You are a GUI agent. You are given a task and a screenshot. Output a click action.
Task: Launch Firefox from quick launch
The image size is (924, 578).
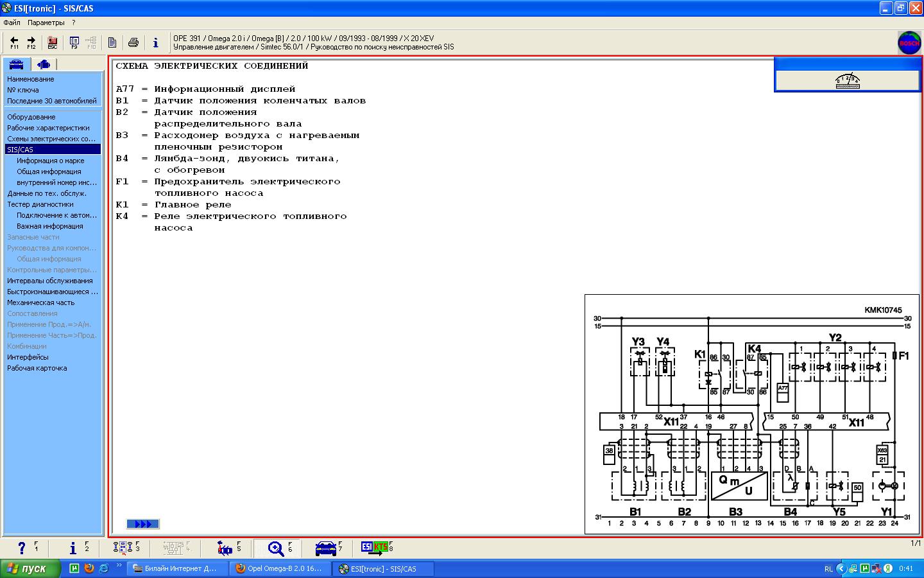point(89,568)
